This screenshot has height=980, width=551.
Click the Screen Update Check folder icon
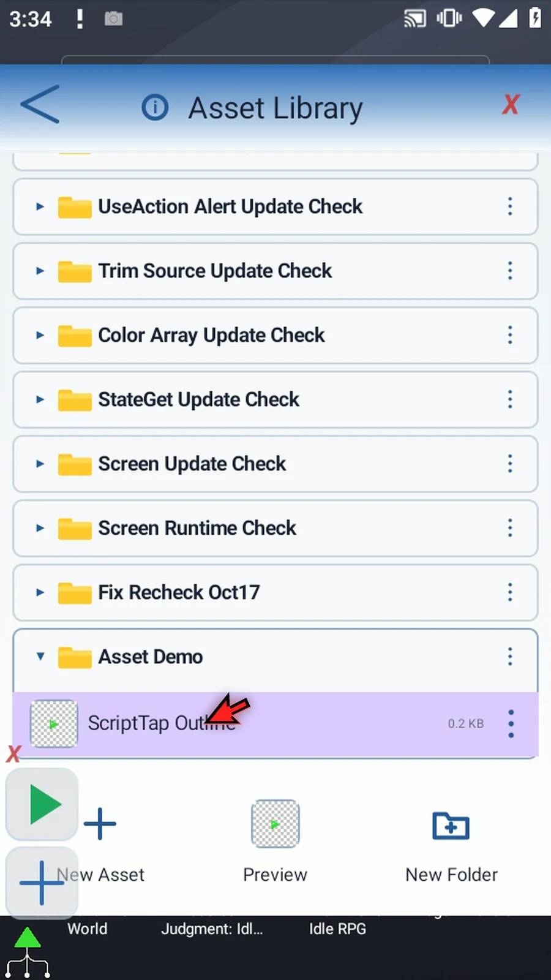pos(75,464)
